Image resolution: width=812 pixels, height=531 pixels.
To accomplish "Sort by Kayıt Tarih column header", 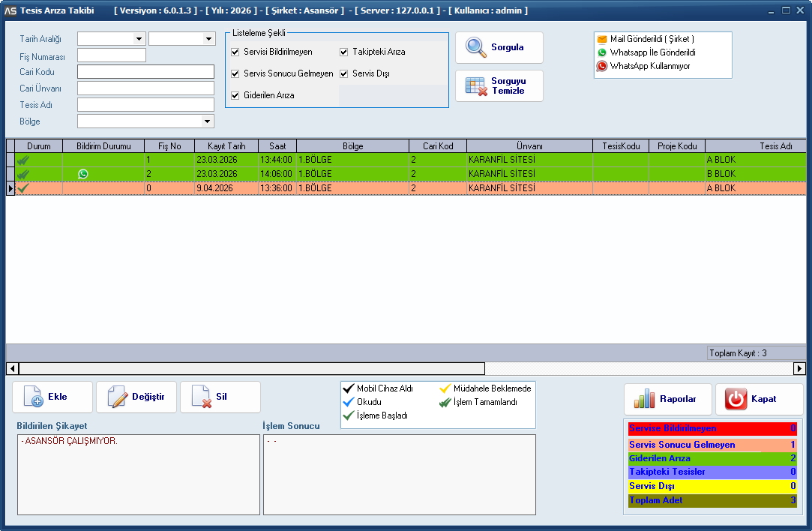I will pos(226,146).
